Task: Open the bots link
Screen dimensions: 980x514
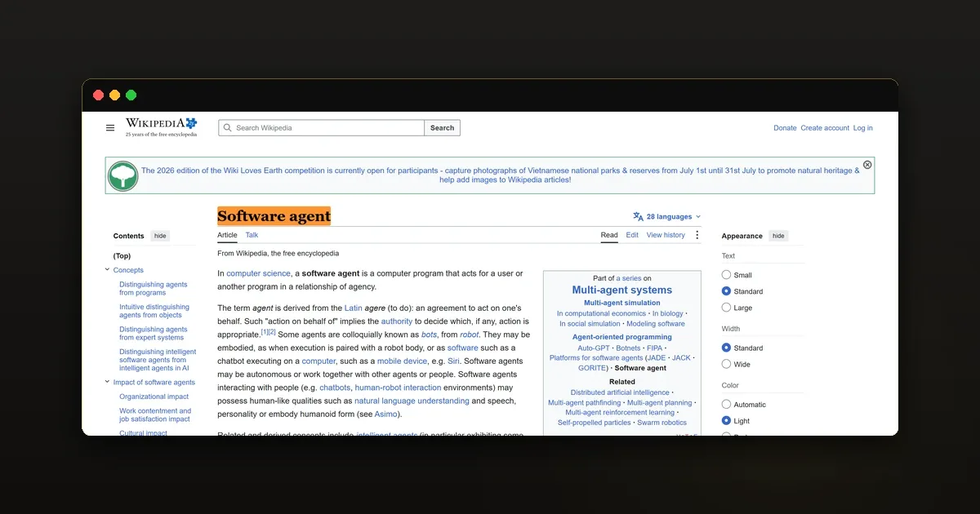Action: pyautogui.click(x=429, y=335)
